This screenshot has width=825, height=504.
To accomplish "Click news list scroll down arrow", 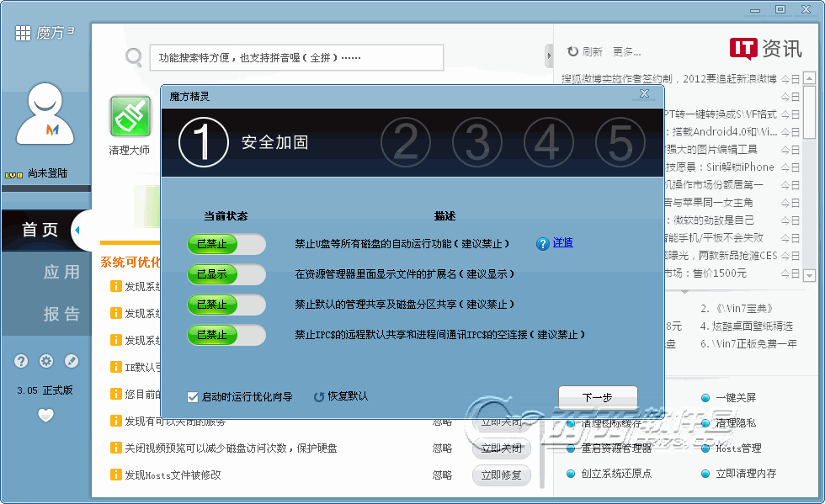I will tap(809, 274).
